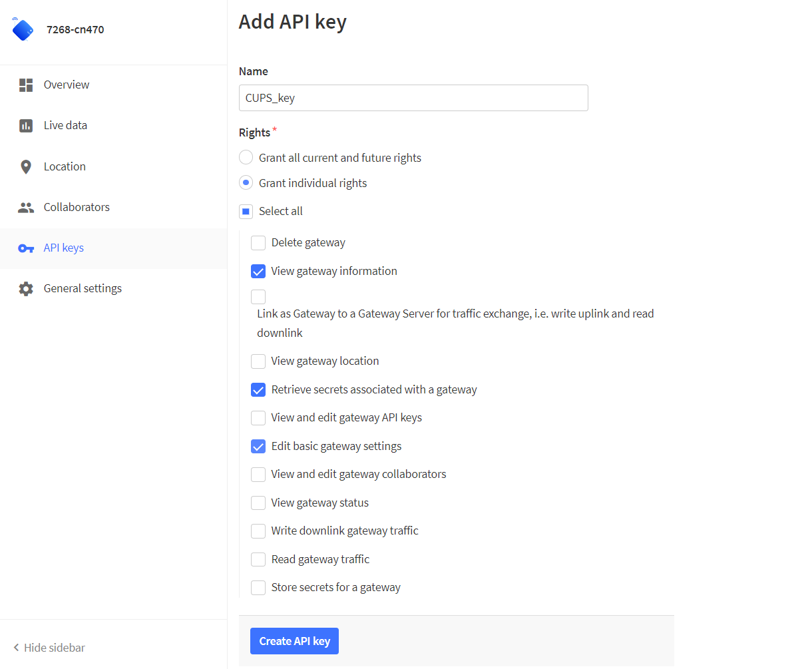Open Overview via its dashboard icon
The height and width of the screenshot is (669, 812).
point(26,85)
